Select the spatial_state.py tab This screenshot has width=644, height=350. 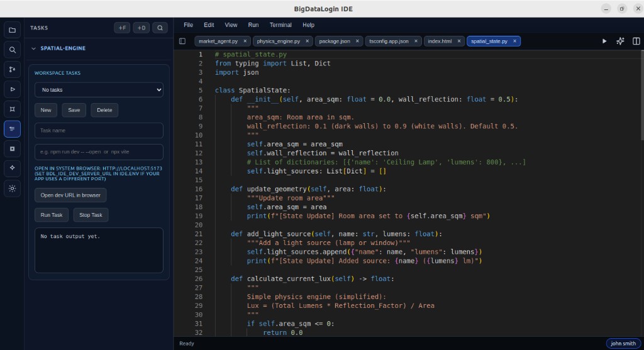[x=489, y=41]
